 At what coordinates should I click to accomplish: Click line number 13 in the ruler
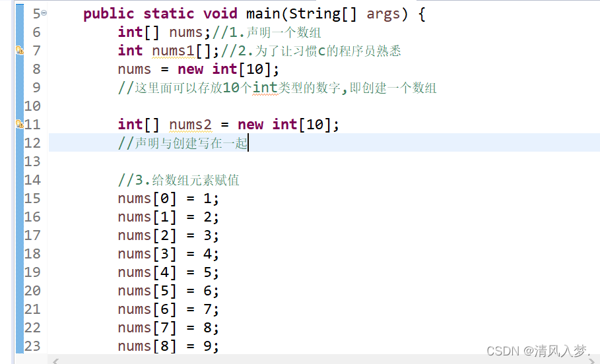click(32, 162)
